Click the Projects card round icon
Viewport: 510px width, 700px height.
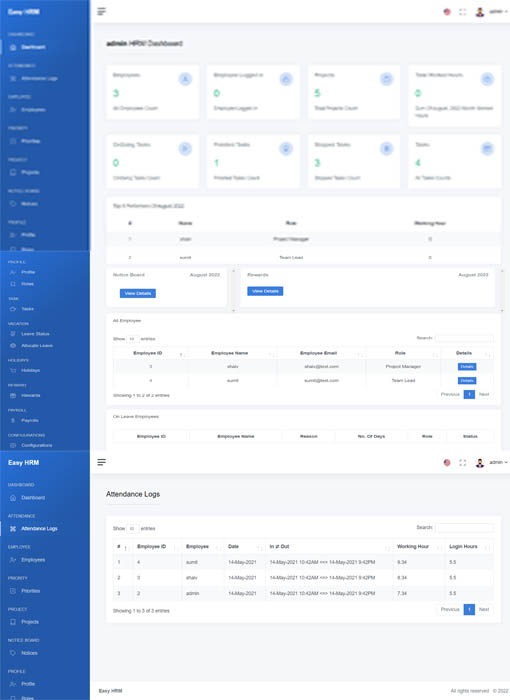tap(386, 79)
